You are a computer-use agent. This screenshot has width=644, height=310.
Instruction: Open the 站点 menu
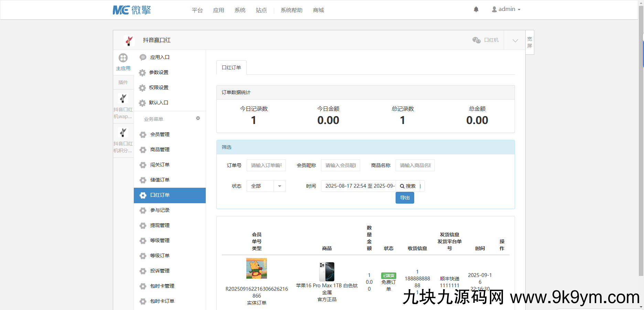(x=261, y=10)
